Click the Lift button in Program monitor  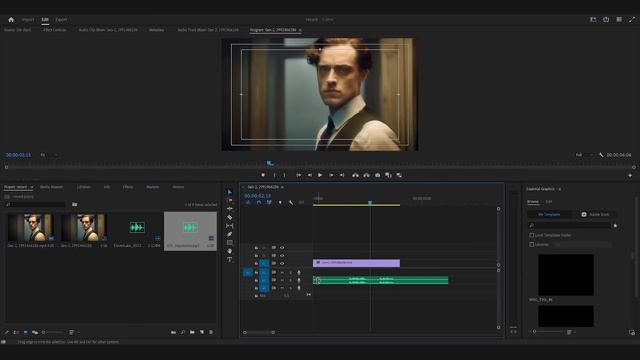[356, 175]
